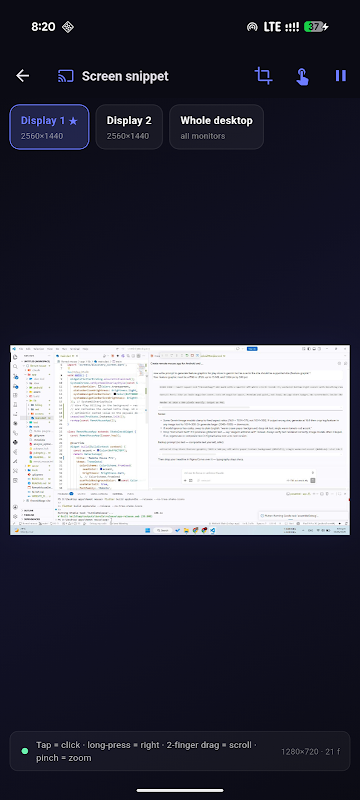Screen dimensions: 360x800
Task: Select Display 1 monitor
Action: point(49,127)
